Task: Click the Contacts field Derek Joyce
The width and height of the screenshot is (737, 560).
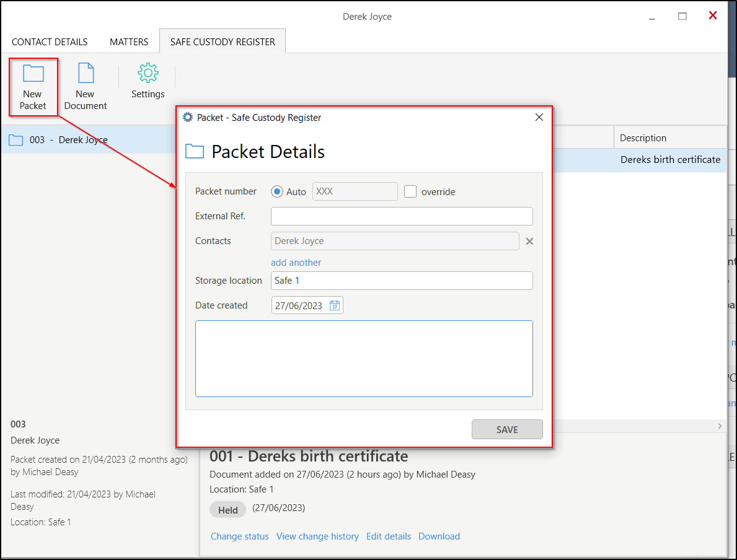Action: point(395,241)
